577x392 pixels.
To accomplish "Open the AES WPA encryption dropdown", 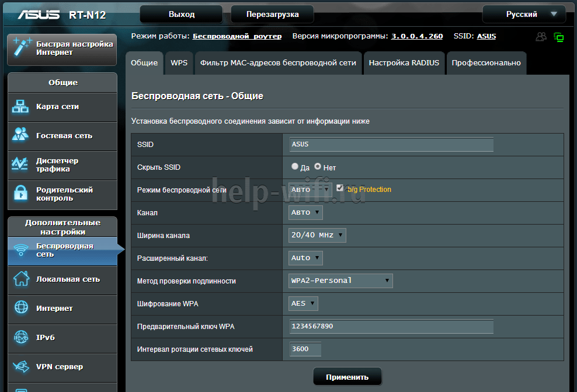I will 304,303.
